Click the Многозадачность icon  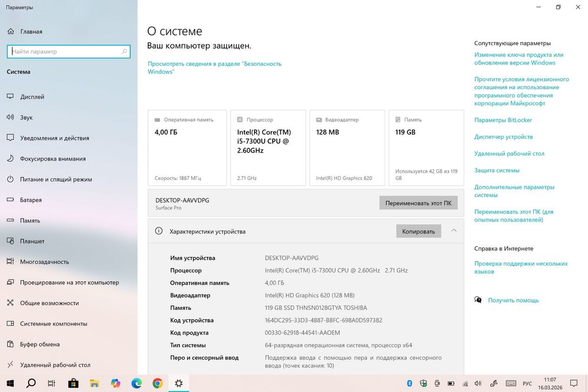pos(11,262)
